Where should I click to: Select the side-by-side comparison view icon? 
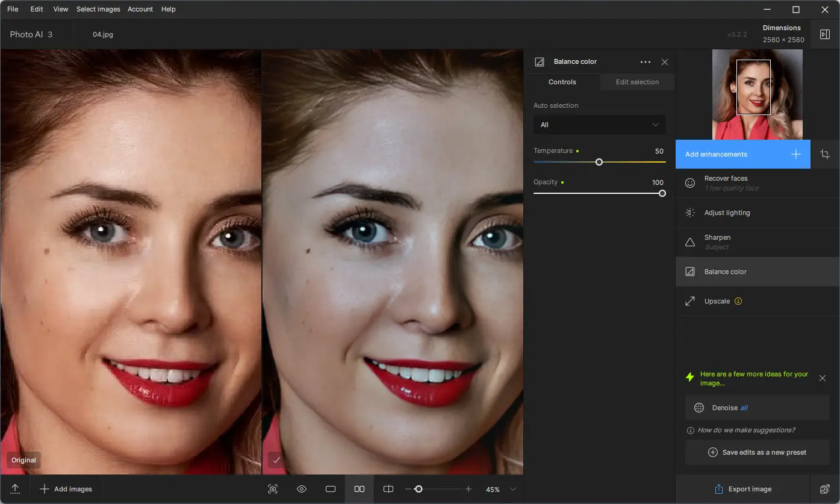pyautogui.click(x=359, y=489)
